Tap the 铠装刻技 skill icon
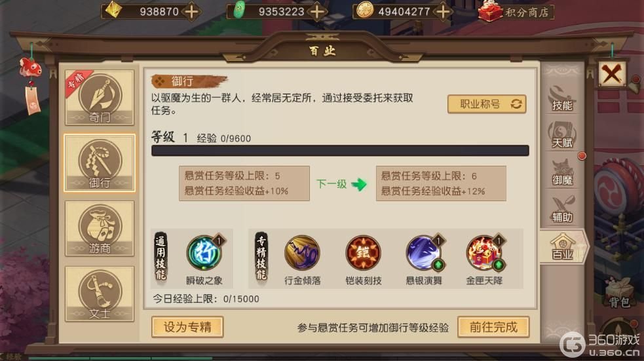Image resolution: width=644 pixels, height=361 pixels. [x=363, y=253]
